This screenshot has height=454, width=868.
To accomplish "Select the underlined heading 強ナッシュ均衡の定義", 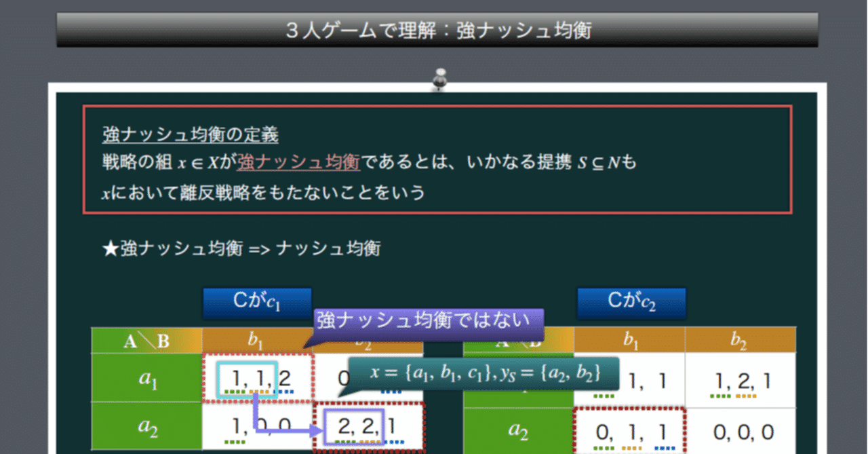I will (x=191, y=134).
